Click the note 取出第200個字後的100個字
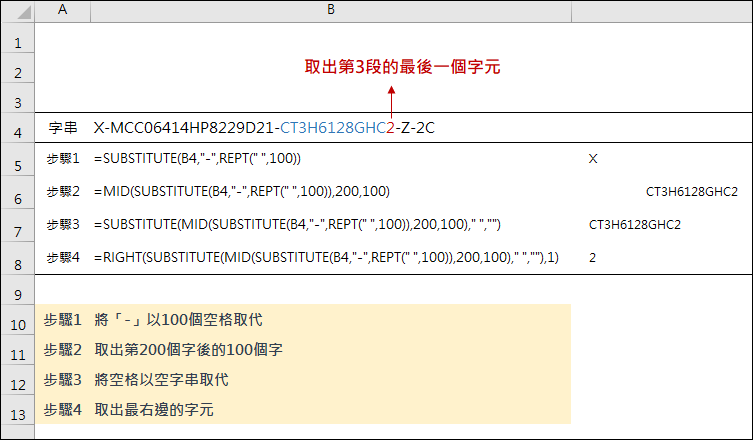Screen dimensions: 753x440 189,349
